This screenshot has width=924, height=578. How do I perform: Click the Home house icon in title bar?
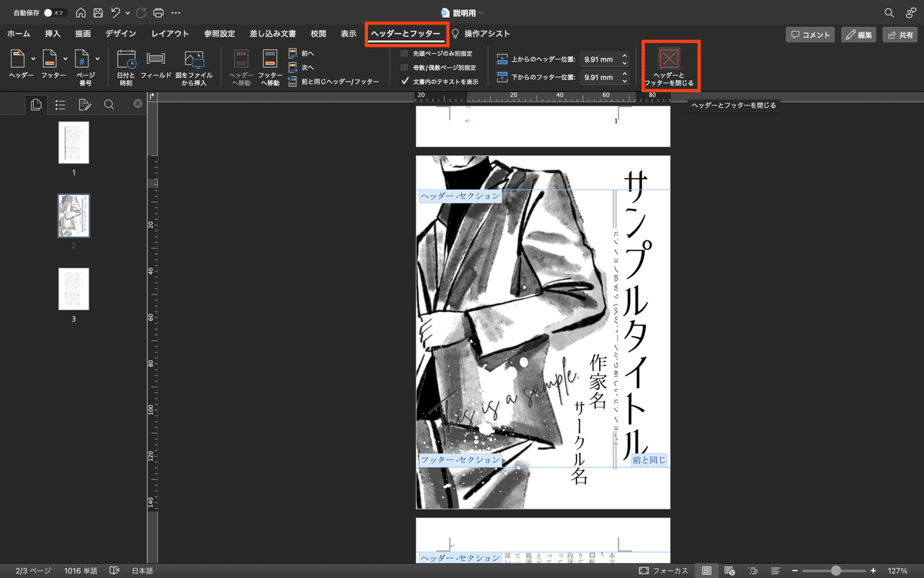(80, 13)
